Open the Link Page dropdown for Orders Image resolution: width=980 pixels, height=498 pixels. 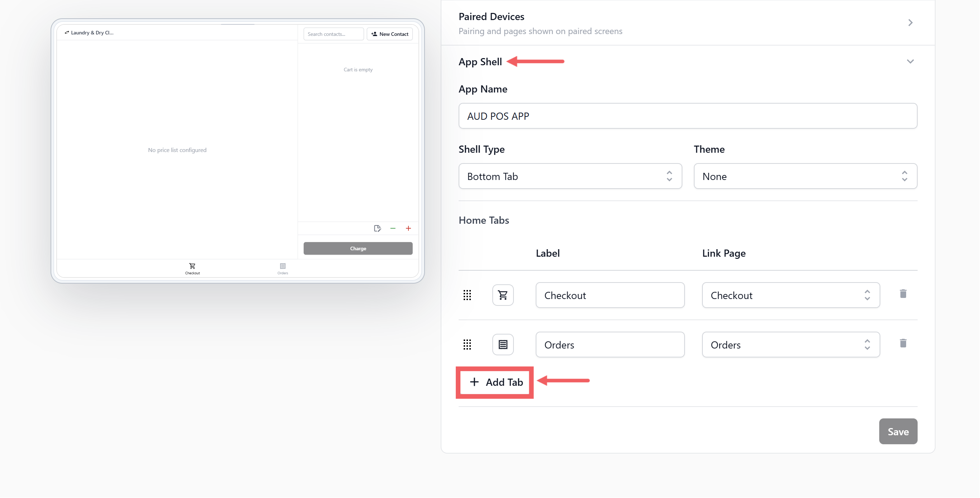[x=791, y=344]
